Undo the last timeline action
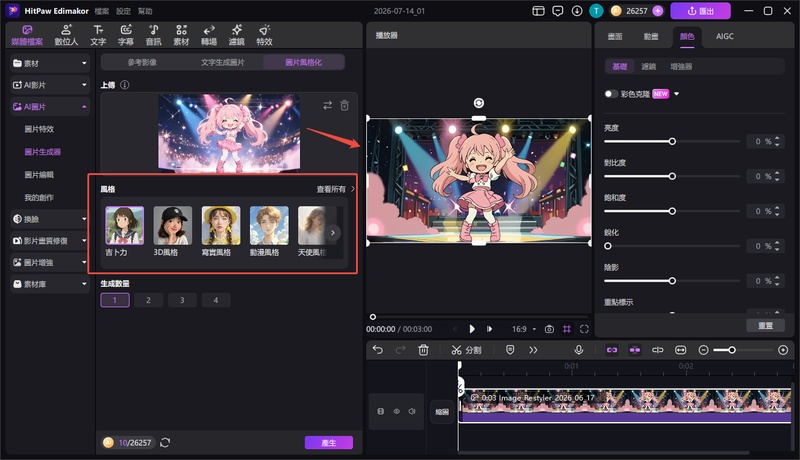Image resolution: width=800 pixels, height=460 pixels. pyautogui.click(x=378, y=350)
